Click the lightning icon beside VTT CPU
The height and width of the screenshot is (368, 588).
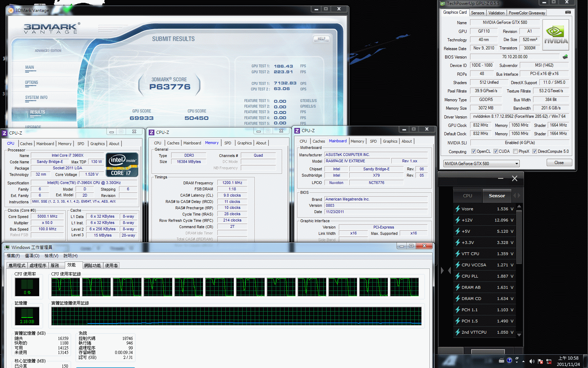pyautogui.click(x=457, y=254)
